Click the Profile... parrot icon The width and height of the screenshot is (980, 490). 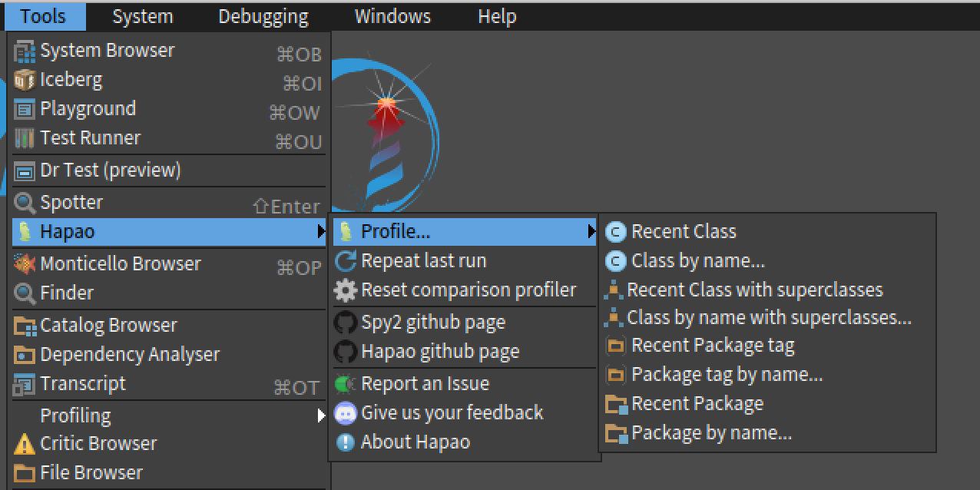346,232
